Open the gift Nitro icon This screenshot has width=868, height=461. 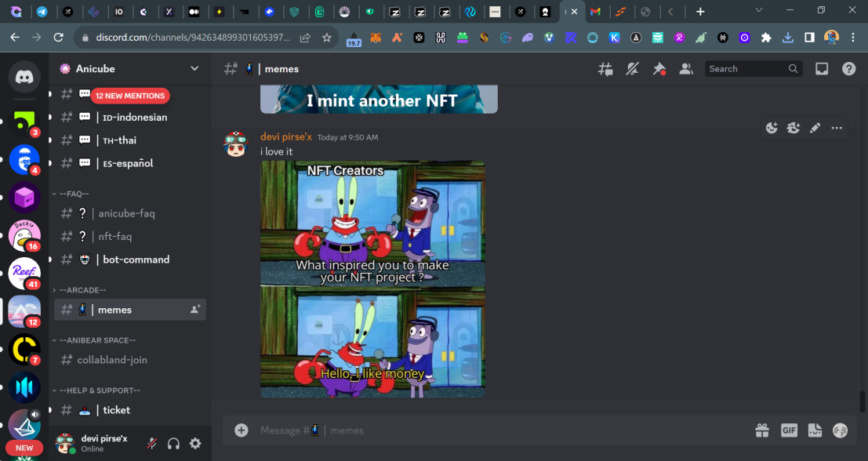[x=762, y=430]
